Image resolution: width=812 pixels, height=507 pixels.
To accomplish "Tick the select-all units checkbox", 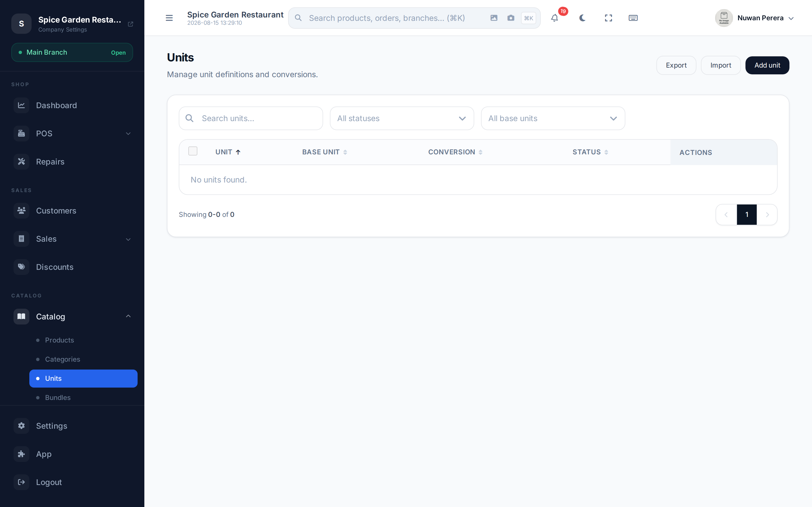I will point(193,151).
